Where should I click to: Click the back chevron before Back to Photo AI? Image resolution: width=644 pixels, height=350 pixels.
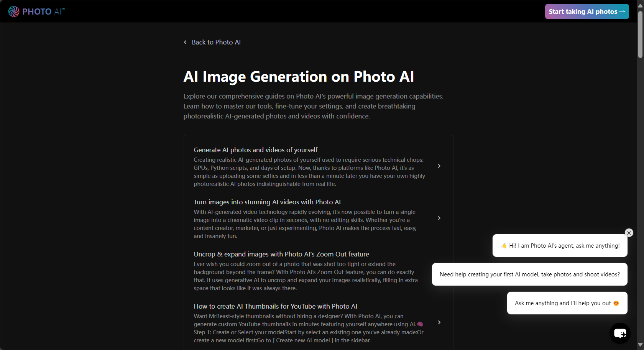[x=185, y=42]
